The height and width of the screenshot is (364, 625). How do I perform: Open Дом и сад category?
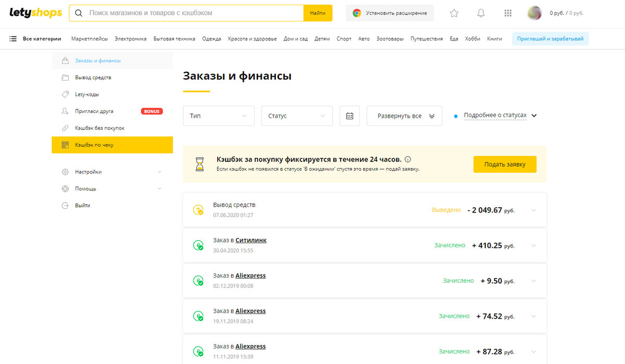point(296,39)
